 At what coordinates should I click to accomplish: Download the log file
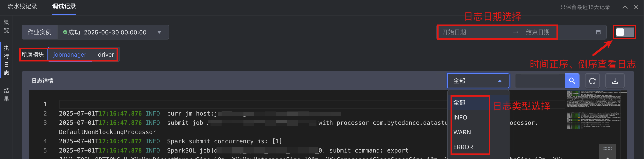(x=615, y=81)
